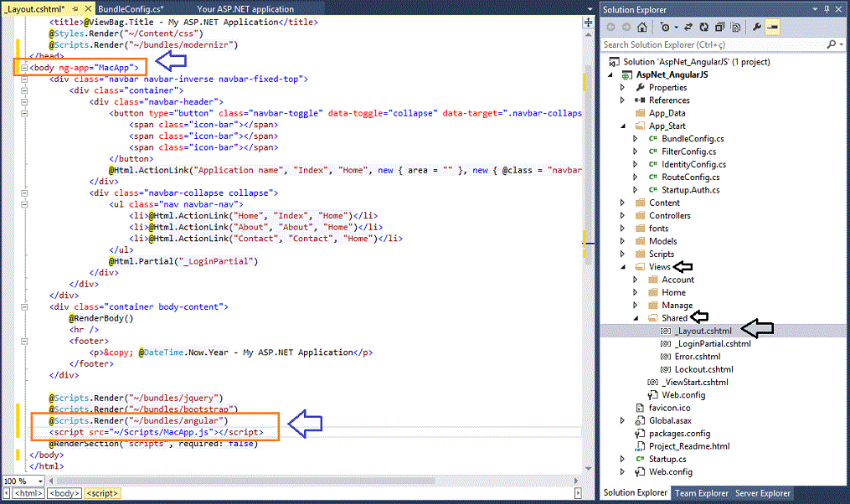Switch to the Your ASP.NET application tab
This screenshot has width=850, height=504.
245,9
